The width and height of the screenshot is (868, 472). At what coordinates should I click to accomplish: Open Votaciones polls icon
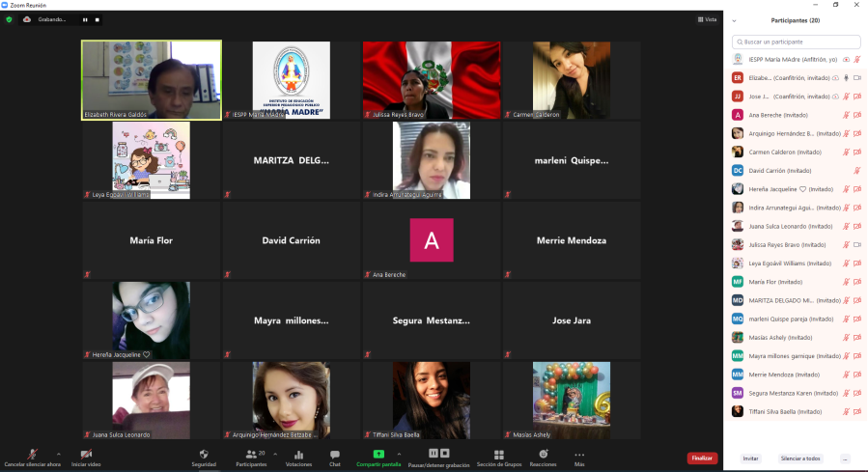pos(298,455)
